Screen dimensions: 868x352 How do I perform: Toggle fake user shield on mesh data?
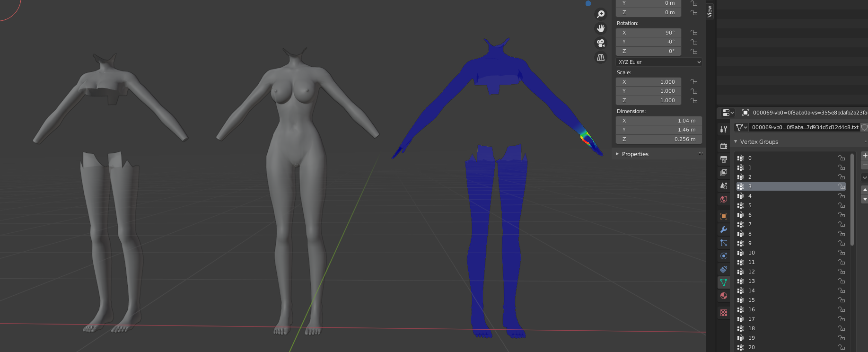tap(864, 127)
